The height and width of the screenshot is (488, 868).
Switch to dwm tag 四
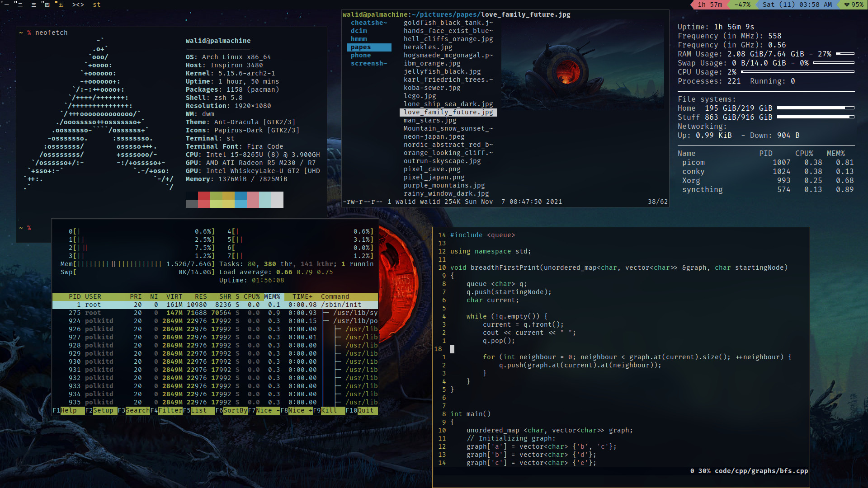click(x=46, y=4)
